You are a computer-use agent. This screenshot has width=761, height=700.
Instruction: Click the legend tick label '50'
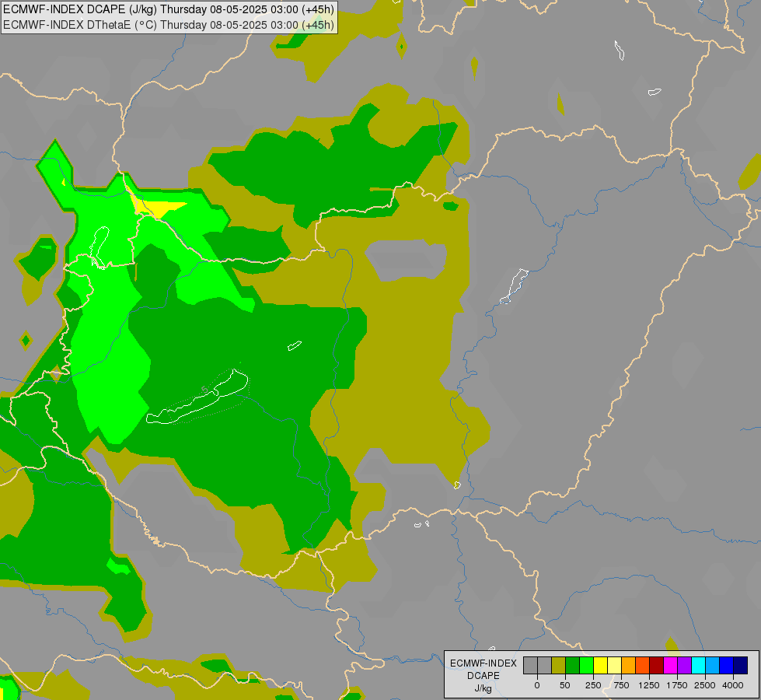point(564,685)
